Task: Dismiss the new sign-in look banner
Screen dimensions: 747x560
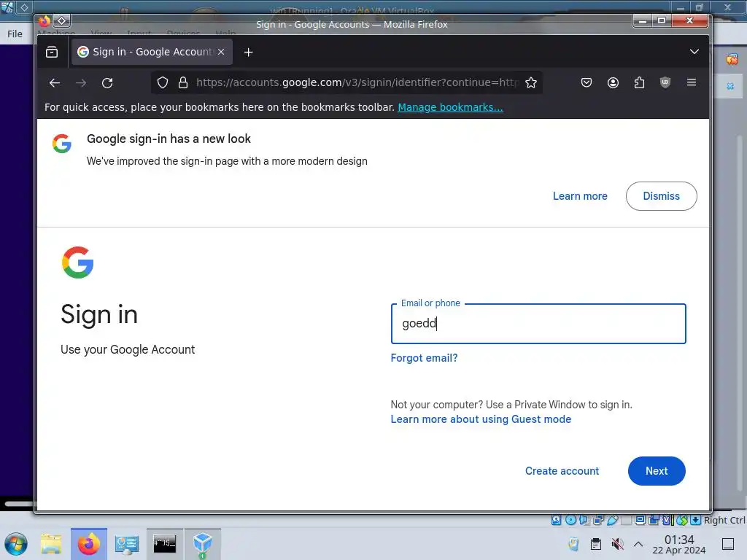Action: (661, 196)
